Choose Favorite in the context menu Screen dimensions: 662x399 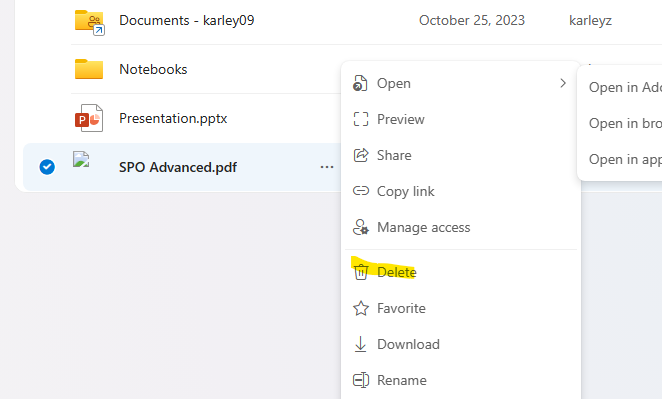point(461,308)
